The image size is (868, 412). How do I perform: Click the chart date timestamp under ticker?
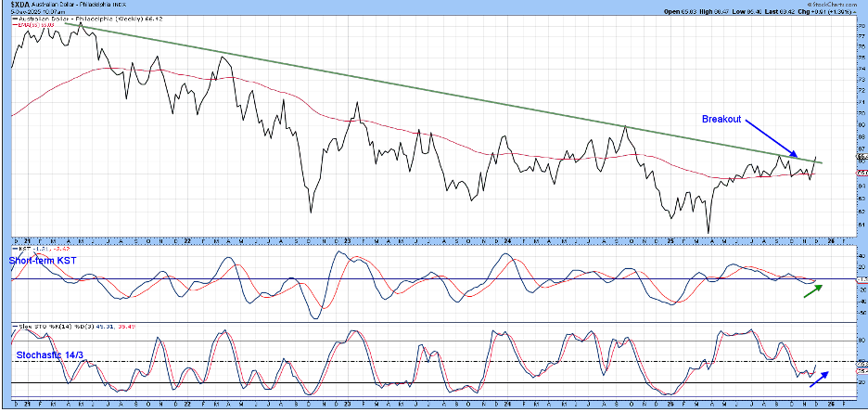tap(37, 10)
